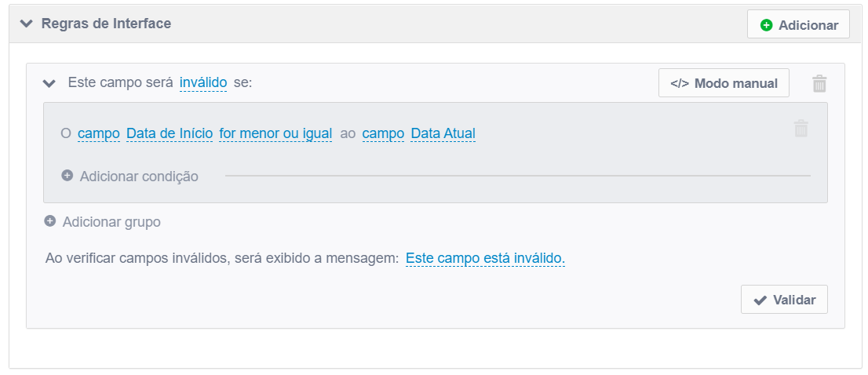Screen dimensions: 868x375
Task: Edit the message Este campo está inválido
Action: point(486,258)
